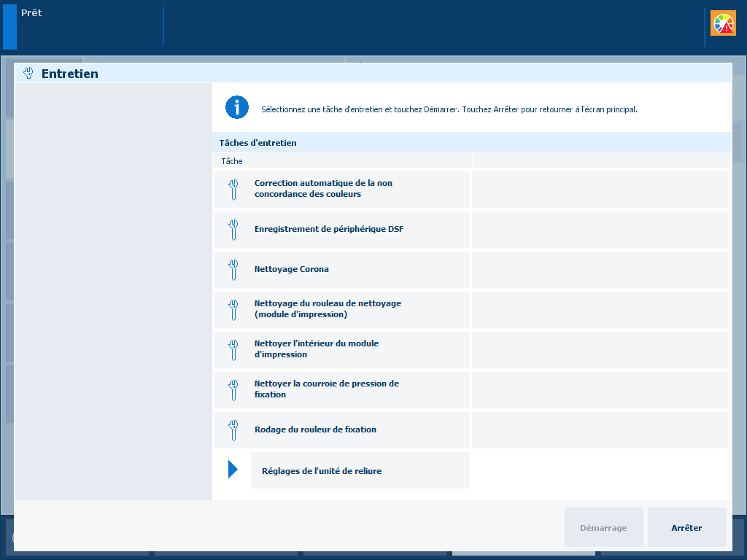Click the Tâche column header
Image resolution: width=747 pixels, height=560 pixels.
(x=232, y=161)
